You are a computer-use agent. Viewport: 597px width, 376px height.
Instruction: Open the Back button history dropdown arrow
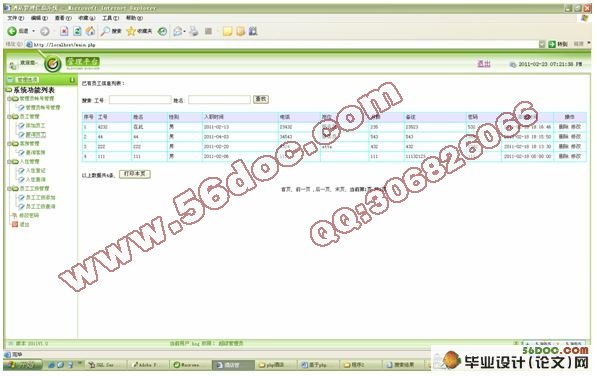click(34, 31)
